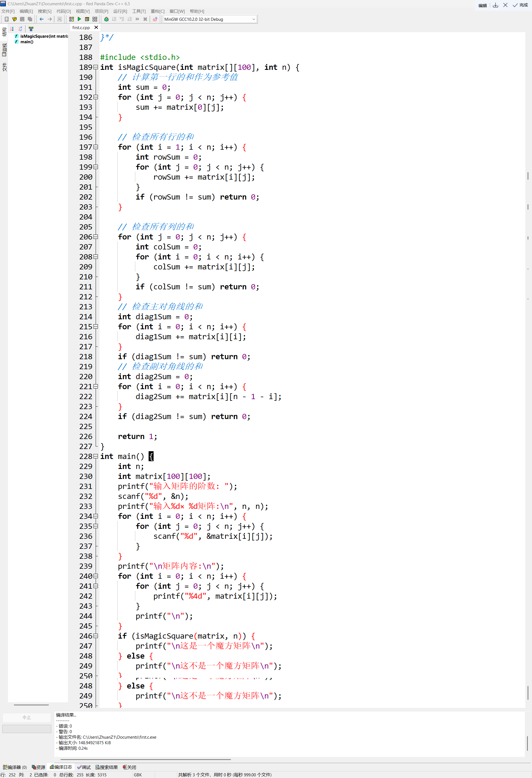
Task: Navigate forward with the right arrow icon
Action: [x=50, y=19]
